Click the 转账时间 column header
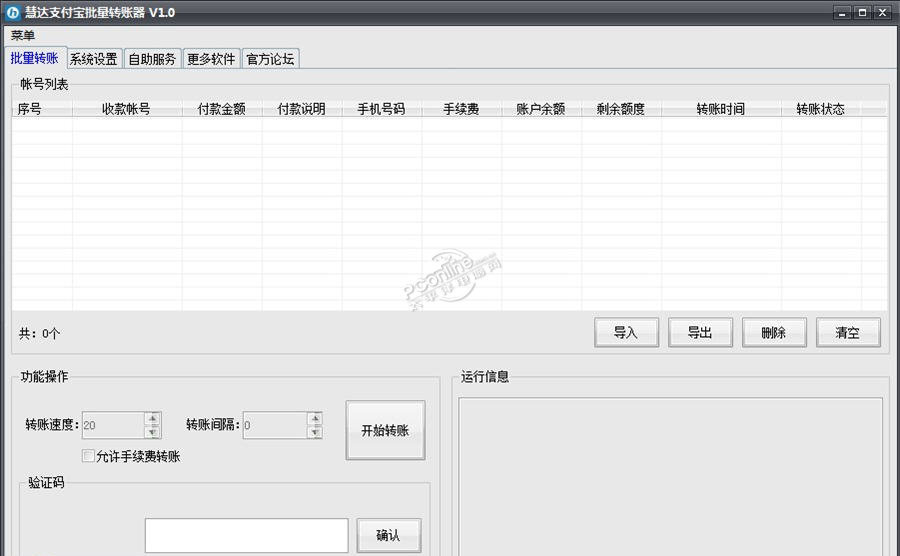The height and width of the screenshot is (556, 900). tap(721, 108)
